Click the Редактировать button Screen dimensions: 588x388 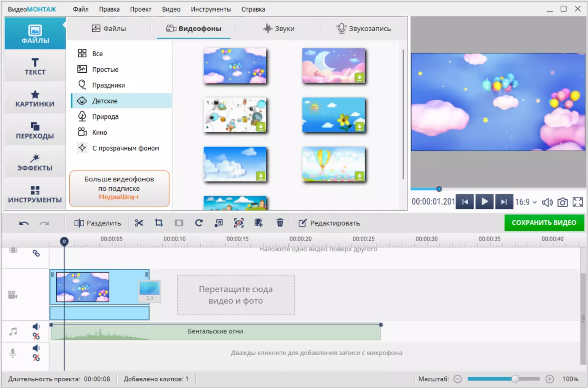coord(329,223)
